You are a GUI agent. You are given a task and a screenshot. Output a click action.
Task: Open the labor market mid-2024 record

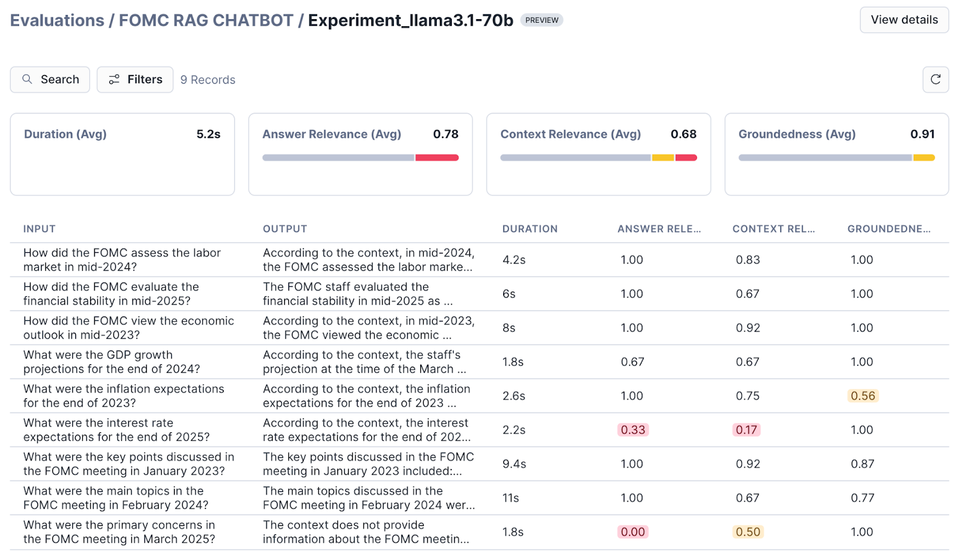122,260
